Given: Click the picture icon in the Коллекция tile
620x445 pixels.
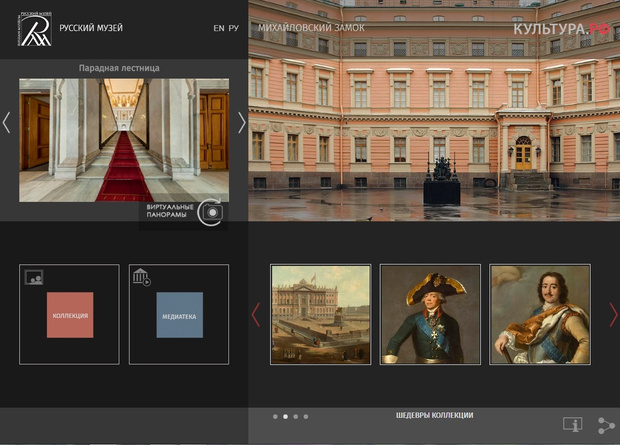Looking at the screenshot, I should [x=34, y=277].
